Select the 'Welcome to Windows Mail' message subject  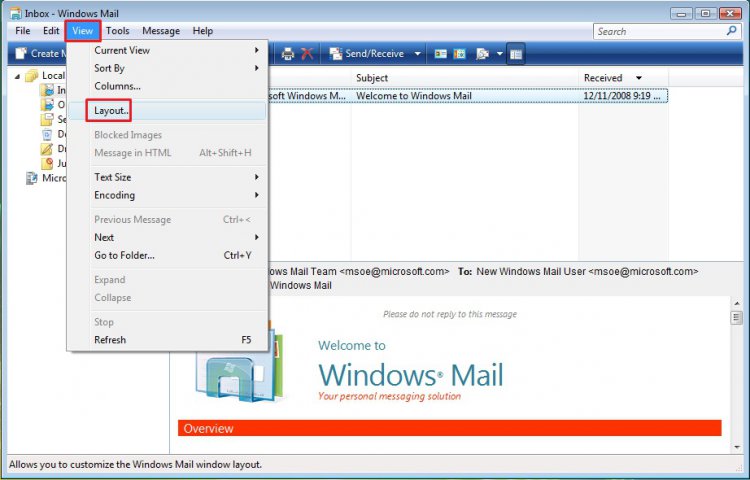click(x=414, y=96)
